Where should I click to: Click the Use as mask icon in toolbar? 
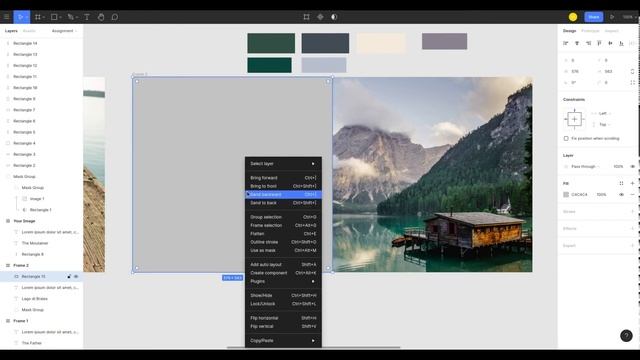pos(334,17)
